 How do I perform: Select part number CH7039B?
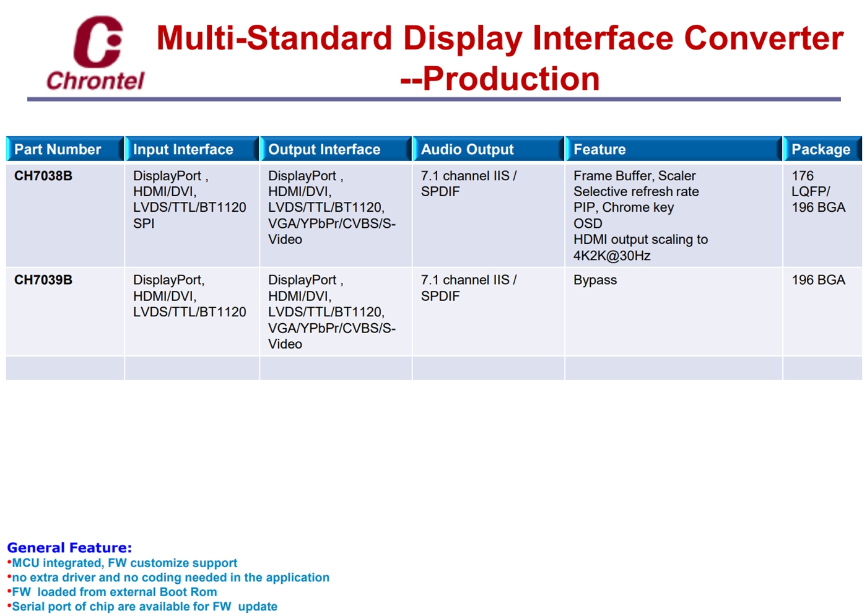[x=43, y=280]
